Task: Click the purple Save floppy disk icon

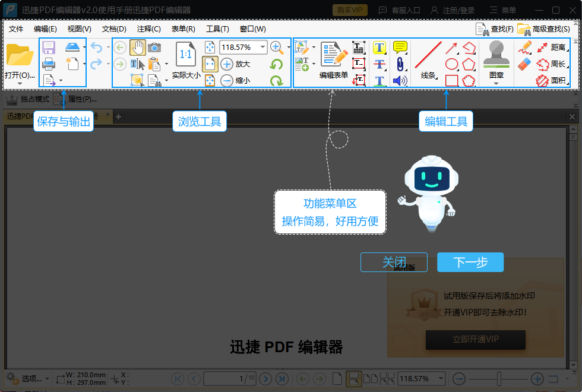Action: pyautogui.click(x=49, y=48)
